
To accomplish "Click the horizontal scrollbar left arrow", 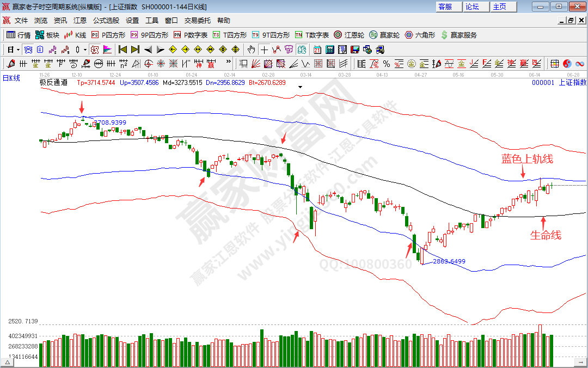I will click(8, 362).
